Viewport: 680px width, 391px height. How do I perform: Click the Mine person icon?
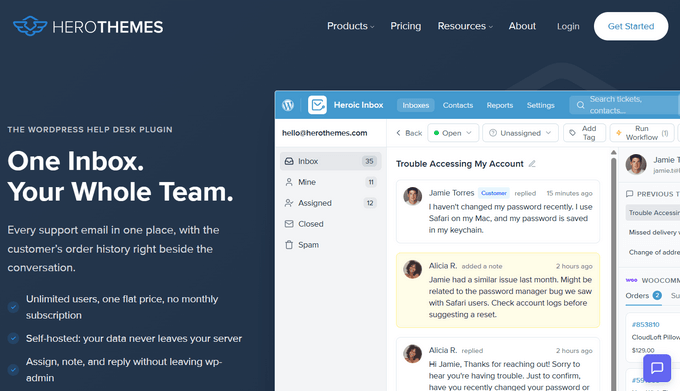(289, 182)
